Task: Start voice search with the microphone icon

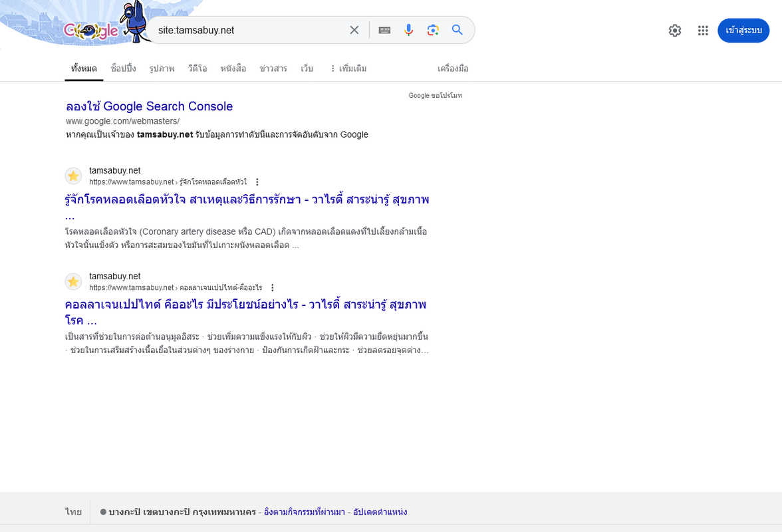Action: [408, 30]
